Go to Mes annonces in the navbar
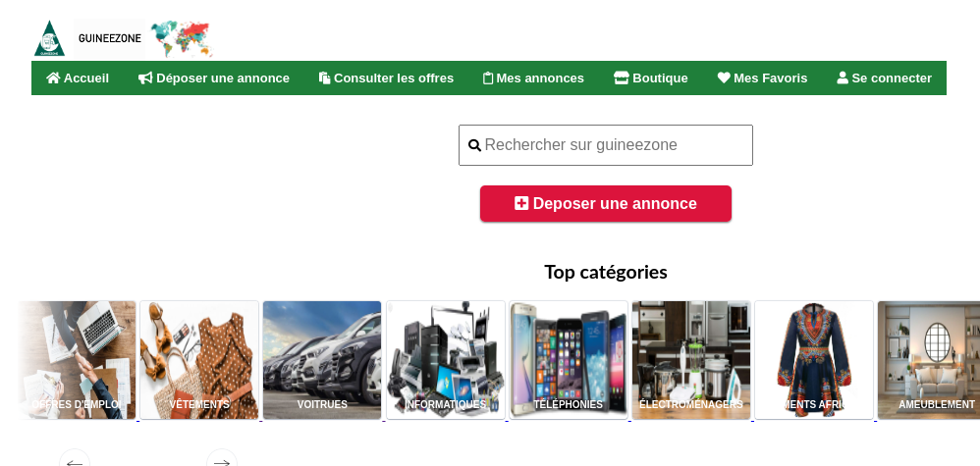 point(534,78)
